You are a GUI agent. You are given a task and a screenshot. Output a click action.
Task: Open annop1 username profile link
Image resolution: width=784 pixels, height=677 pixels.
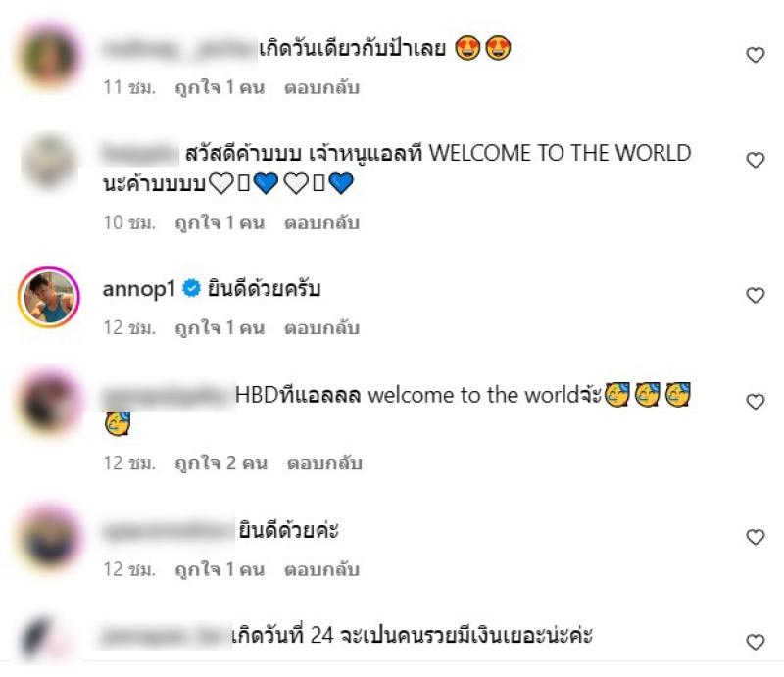[139, 289]
